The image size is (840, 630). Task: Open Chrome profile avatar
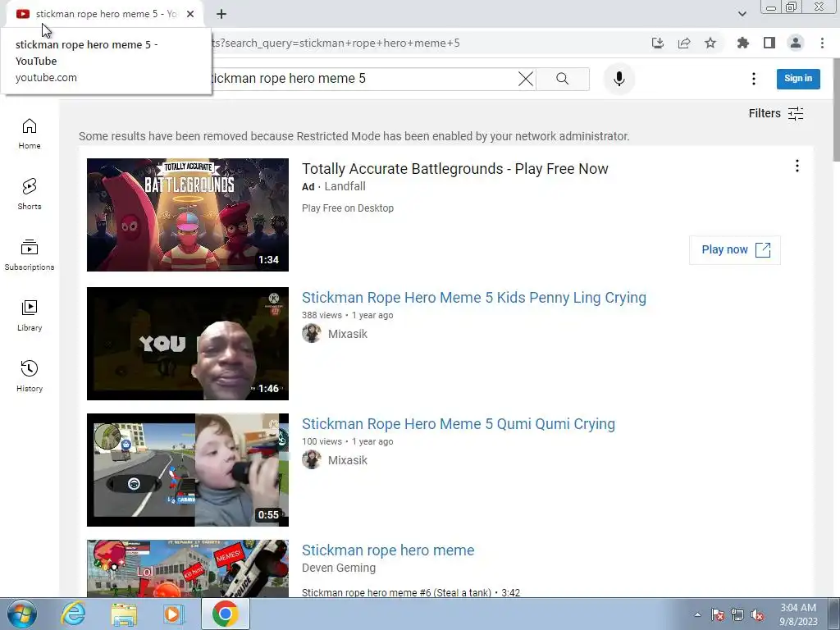tap(796, 43)
